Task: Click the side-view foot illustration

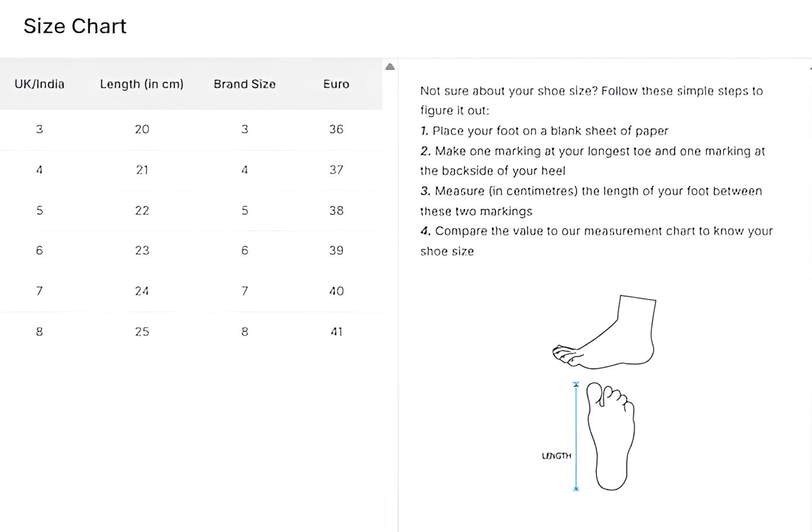Action: pyautogui.click(x=608, y=334)
